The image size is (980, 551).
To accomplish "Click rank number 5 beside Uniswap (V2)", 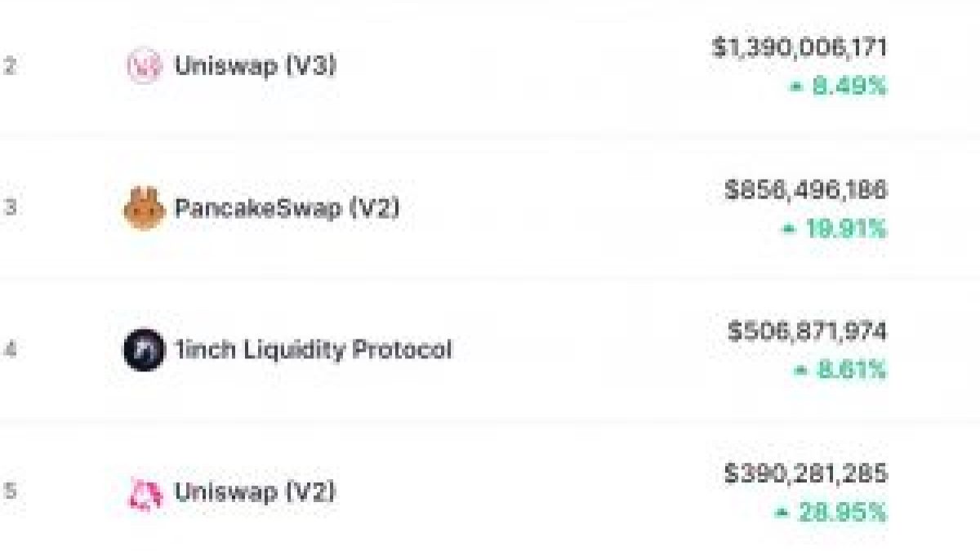I will (x=10, y=492).
